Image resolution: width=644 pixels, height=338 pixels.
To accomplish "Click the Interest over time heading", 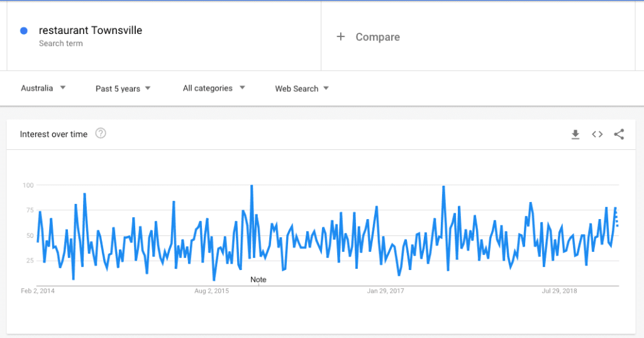I will tap(53, 134).
